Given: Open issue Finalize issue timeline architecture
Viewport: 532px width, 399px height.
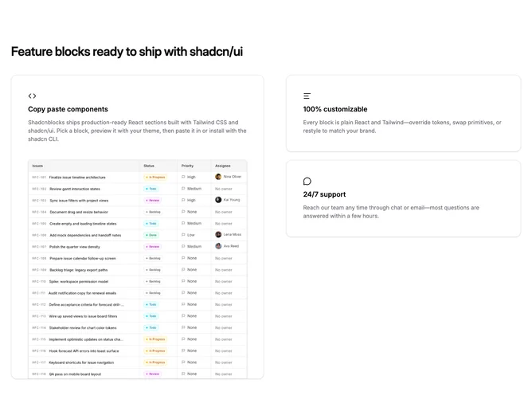Looking at the screenshot, I should point(77,178).
